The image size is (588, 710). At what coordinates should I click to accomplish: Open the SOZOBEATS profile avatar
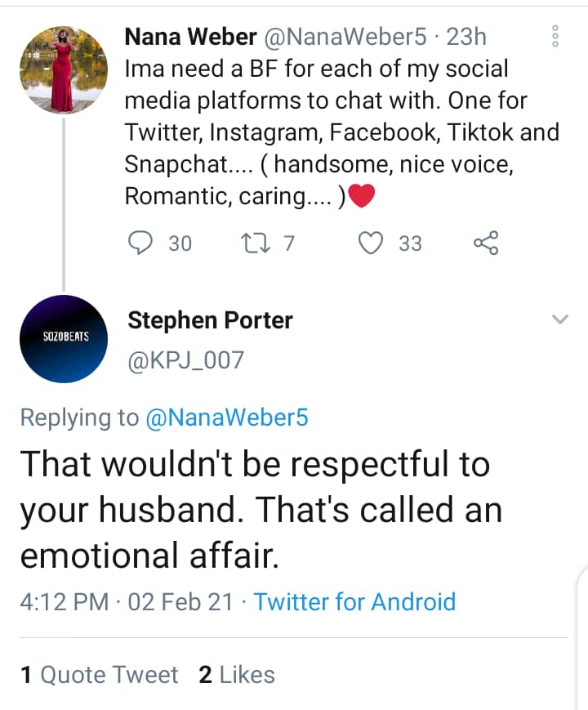(62, 338)
